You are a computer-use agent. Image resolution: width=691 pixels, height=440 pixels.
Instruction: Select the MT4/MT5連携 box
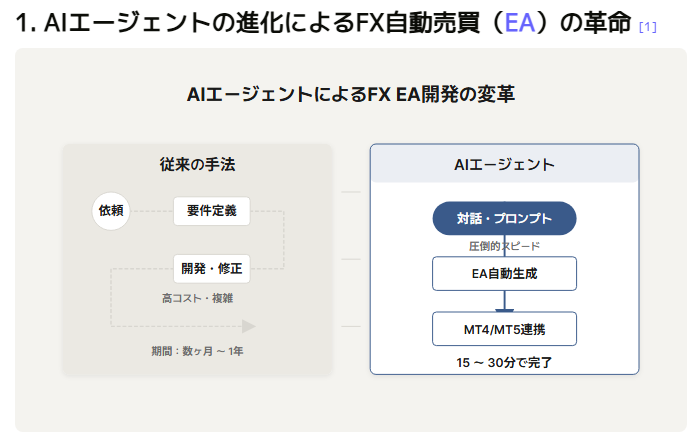pyautogui.click(x=504, y=329)
